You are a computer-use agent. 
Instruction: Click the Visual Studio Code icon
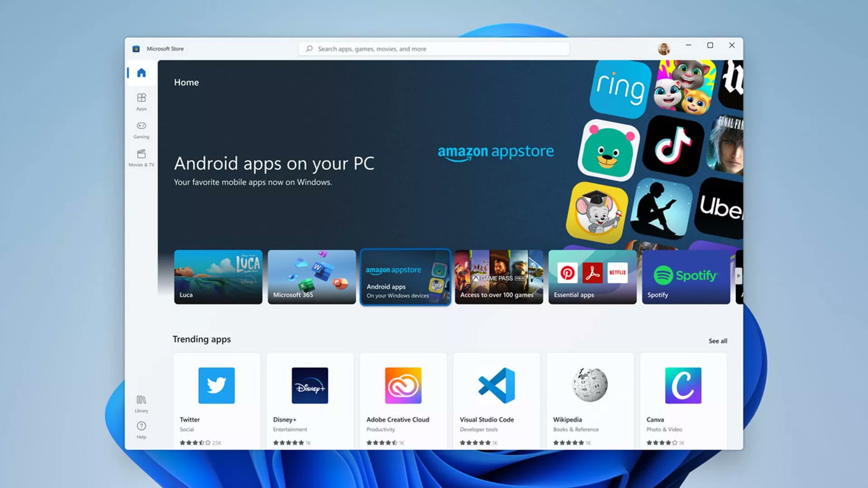click(x=496, y=385)
